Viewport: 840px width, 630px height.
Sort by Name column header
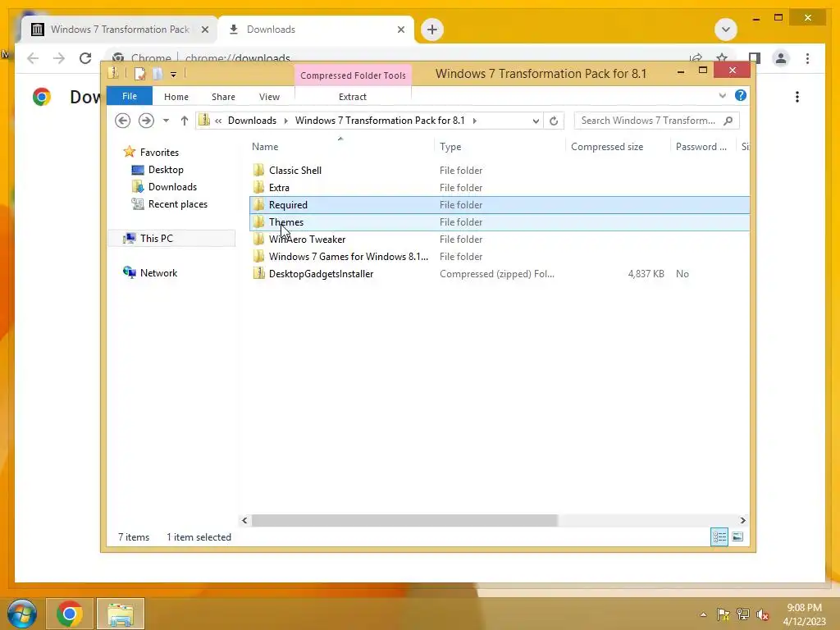pos(342,147)
